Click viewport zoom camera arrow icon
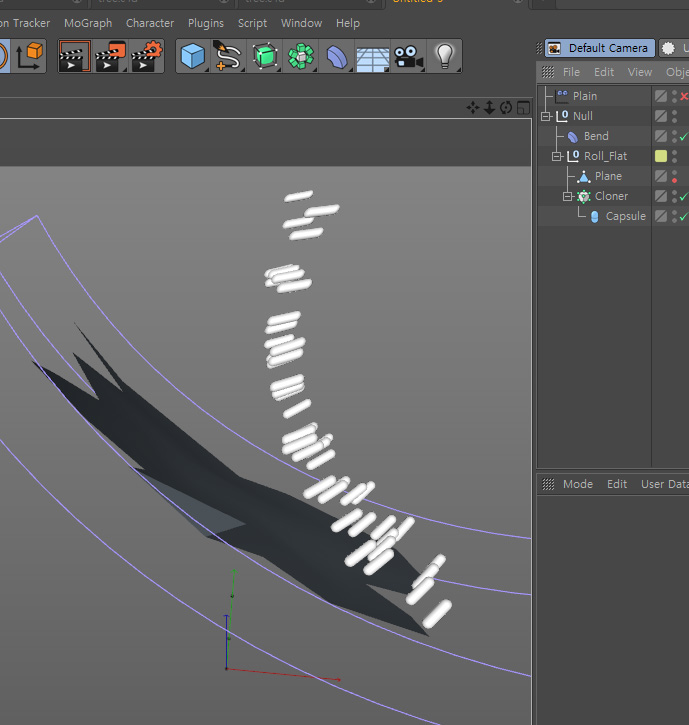Image resolution: width=689 pixels, height=725 pixels. [489, 108]
